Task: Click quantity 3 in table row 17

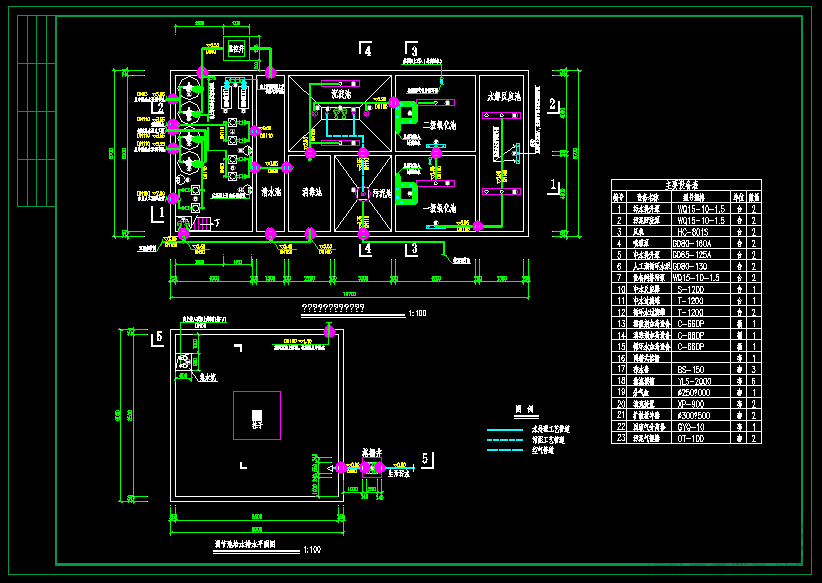Action: pyautogui.click(x=754, y=370)
